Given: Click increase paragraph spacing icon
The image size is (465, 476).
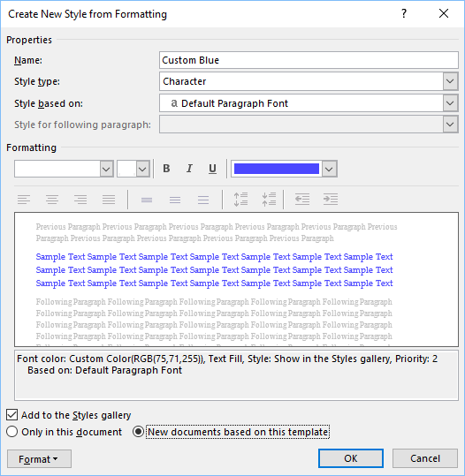Looking at the screenshot, I should coord(240,200).
